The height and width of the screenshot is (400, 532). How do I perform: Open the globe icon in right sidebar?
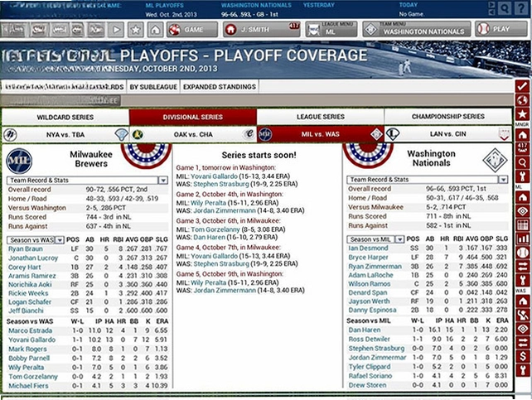point(523,100)
